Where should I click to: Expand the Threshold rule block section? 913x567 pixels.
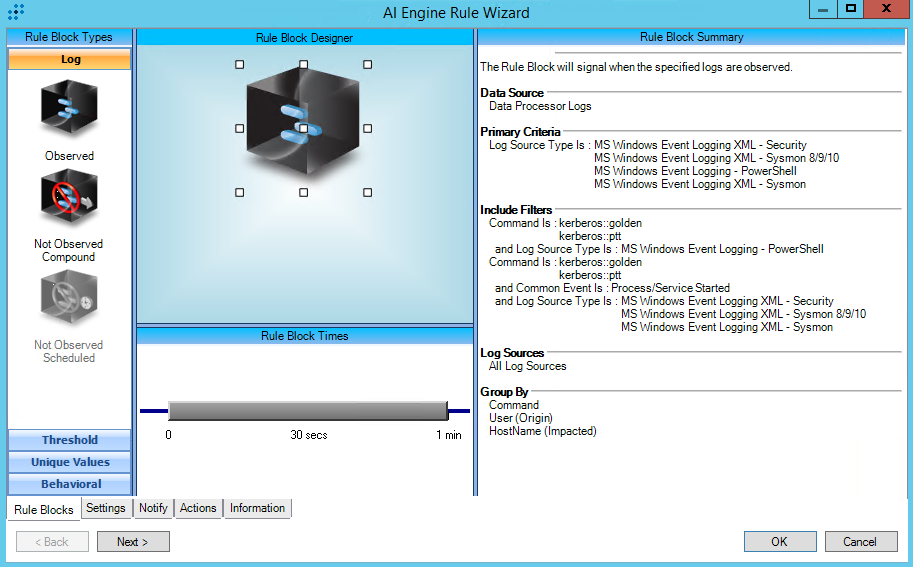click(70, 440)
